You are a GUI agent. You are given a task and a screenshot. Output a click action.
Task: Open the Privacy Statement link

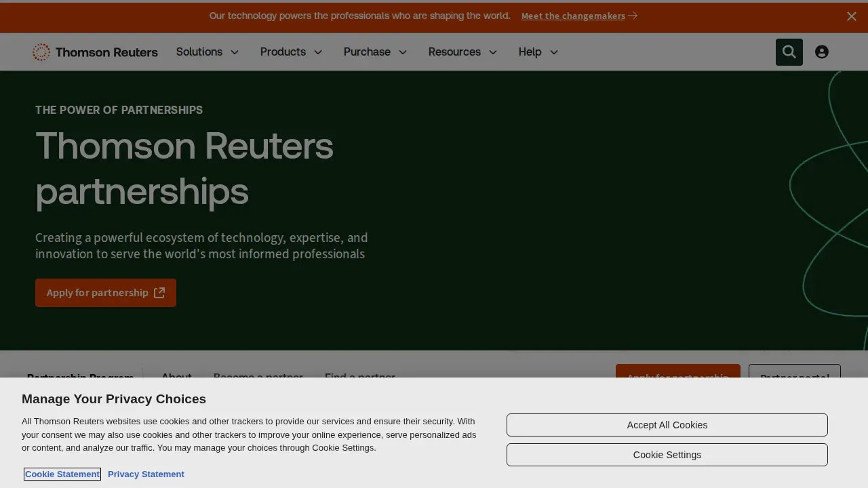tap(146, 474)
